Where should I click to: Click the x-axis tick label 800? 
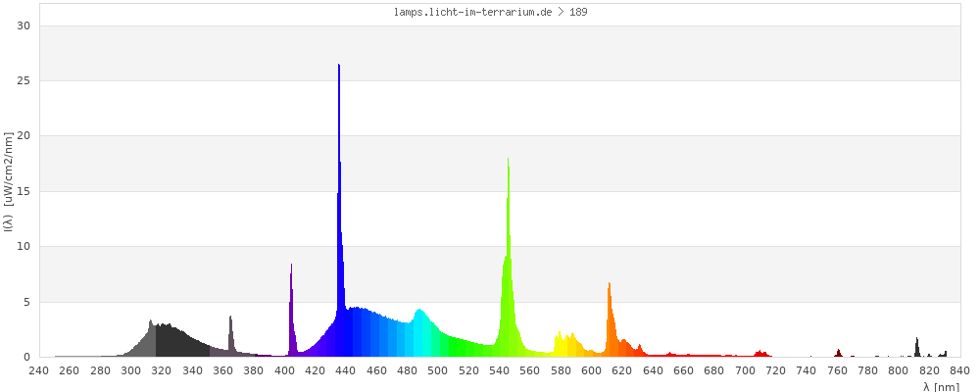click(x=899, y=370)
